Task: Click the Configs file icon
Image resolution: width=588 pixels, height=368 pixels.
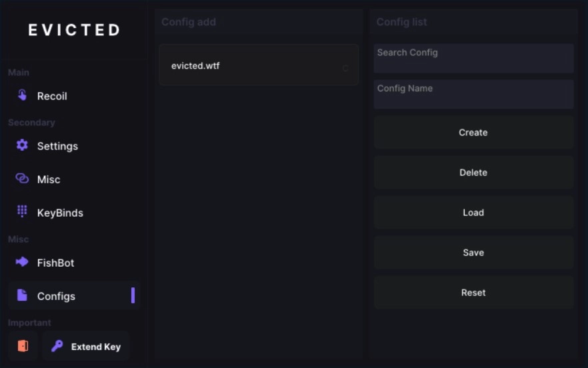Action: [x=22, y=295]
